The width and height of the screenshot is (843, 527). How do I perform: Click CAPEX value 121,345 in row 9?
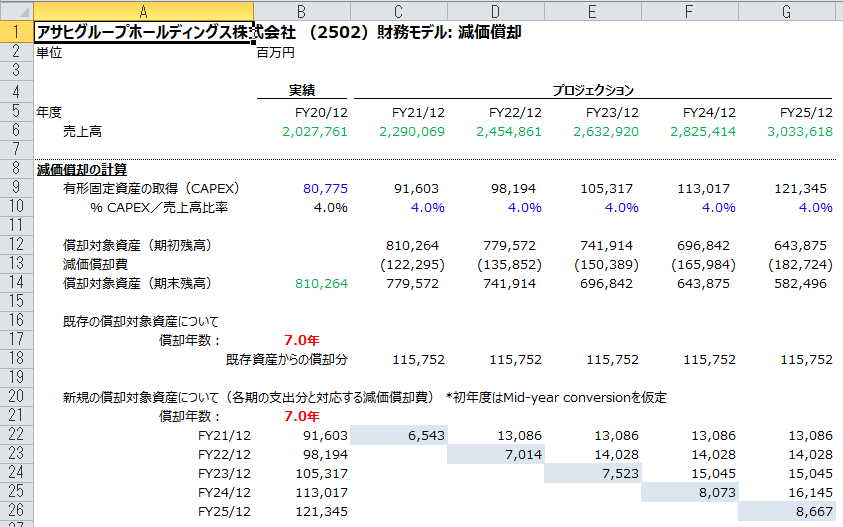click(x=801, y=189)
